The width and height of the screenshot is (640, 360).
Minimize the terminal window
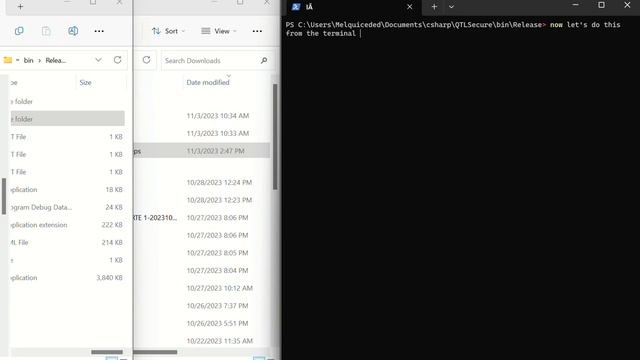[576, 5]
